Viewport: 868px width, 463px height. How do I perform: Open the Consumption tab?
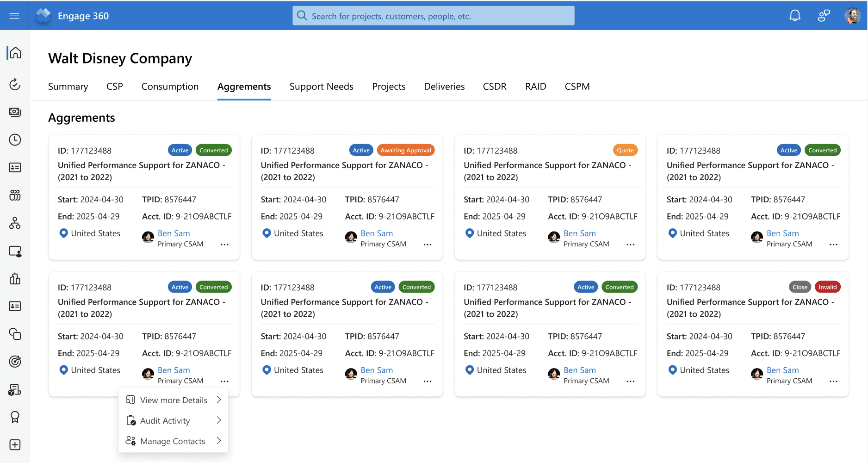(170, 87)
